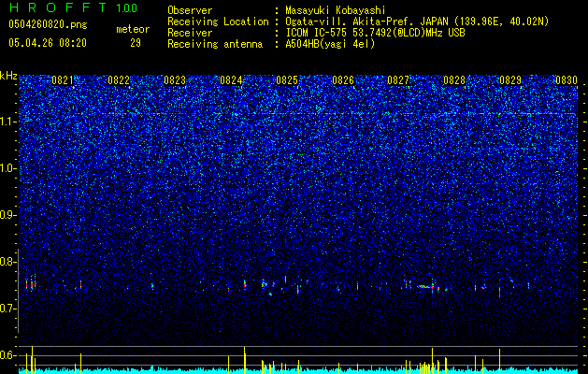Image resolution: width=588 pixels, height=374 pixels.
Task: Click the Ogata-vill. Akita-Pref. JAPAN coordinates text
Action: [417, 22]
